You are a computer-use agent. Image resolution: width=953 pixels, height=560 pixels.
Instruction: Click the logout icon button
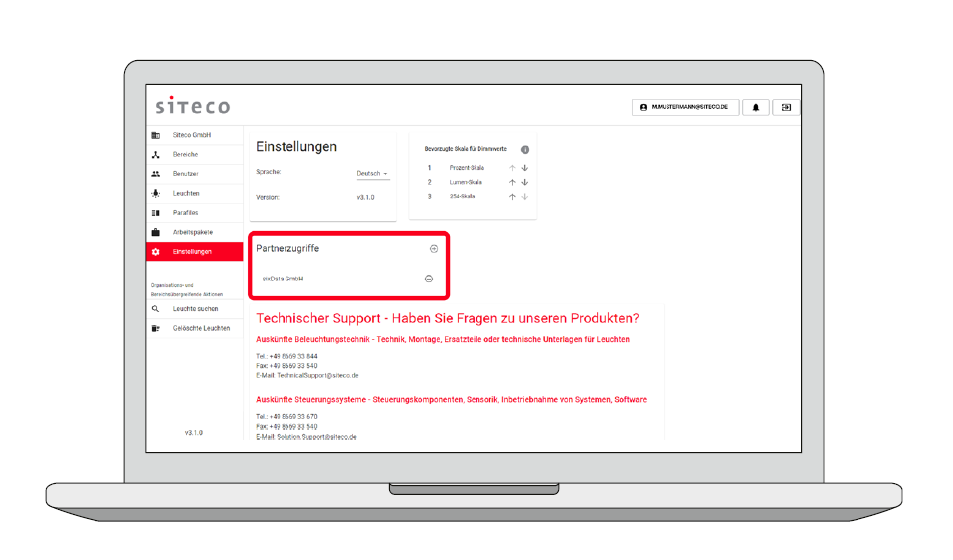[x=786, y=107]
